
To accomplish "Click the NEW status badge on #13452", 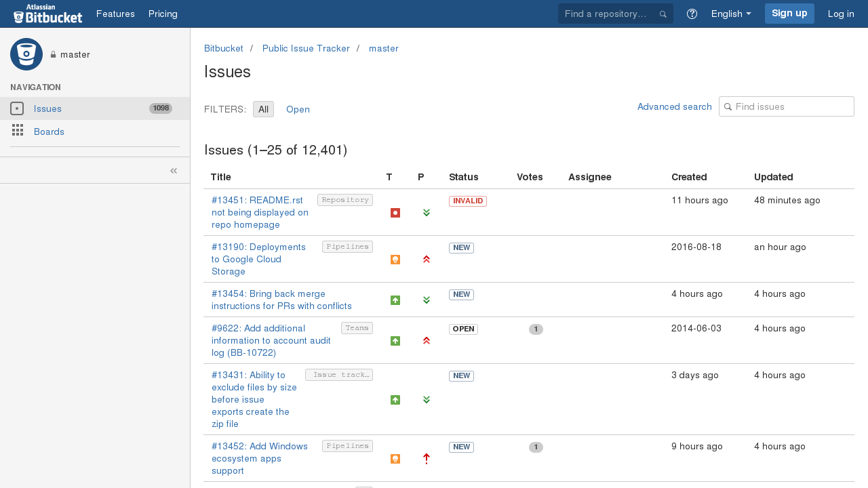I will pyautogui.click(x=461, y=447).
